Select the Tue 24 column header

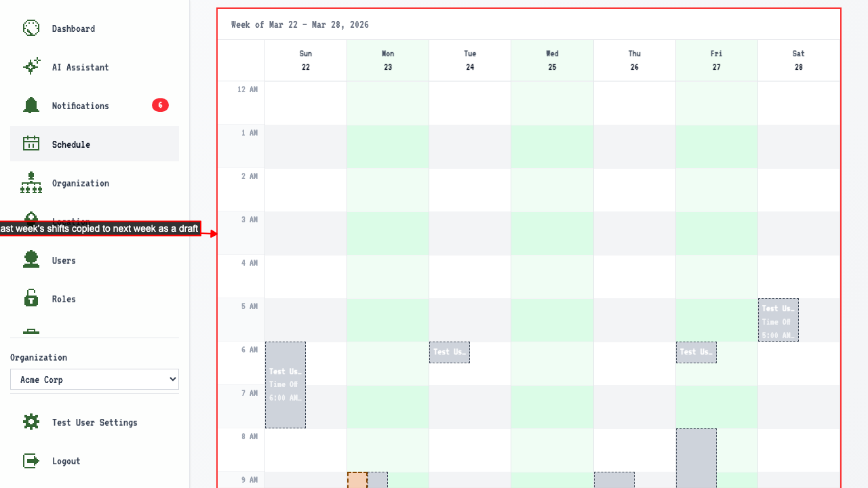point(470,60)
